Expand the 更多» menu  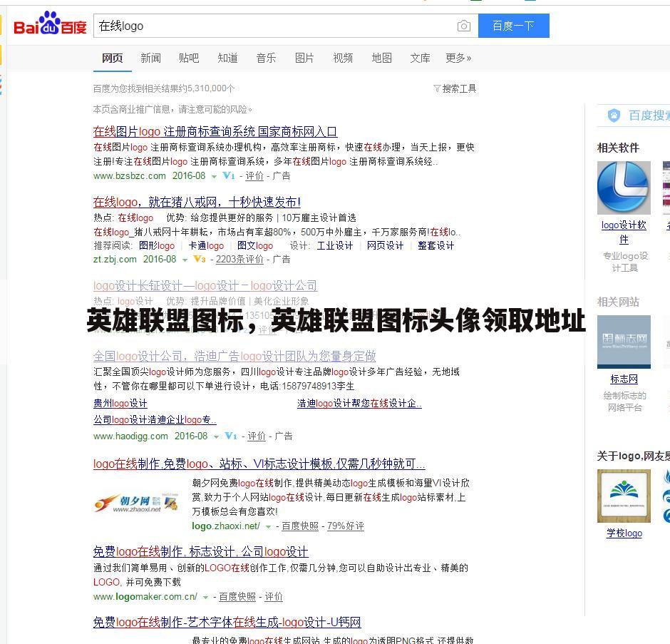pyautogui.click(x=458, y=58)
